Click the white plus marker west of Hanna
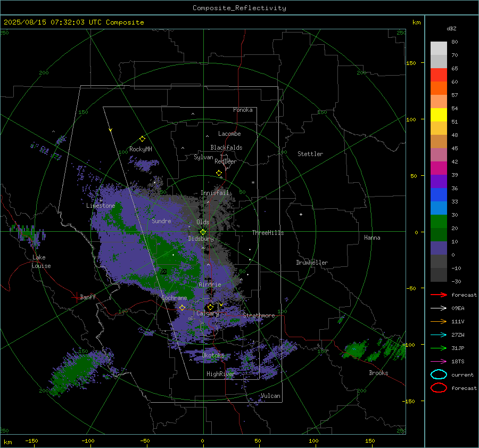Screen dimensions: 479x448 point(301,214)
